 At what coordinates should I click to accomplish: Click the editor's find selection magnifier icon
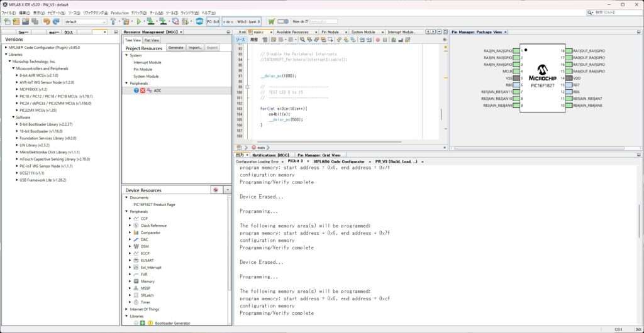303,40
